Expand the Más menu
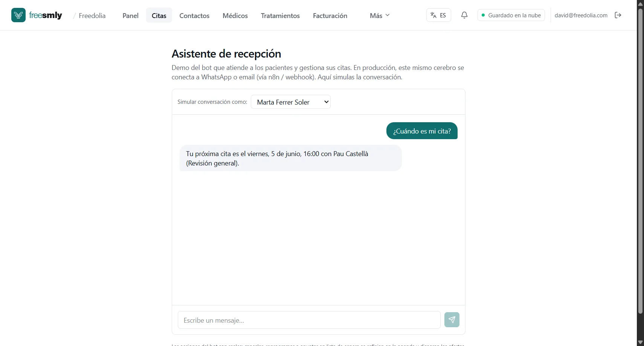Viewport: 644px width, 346px height. [x=380, y=15]
